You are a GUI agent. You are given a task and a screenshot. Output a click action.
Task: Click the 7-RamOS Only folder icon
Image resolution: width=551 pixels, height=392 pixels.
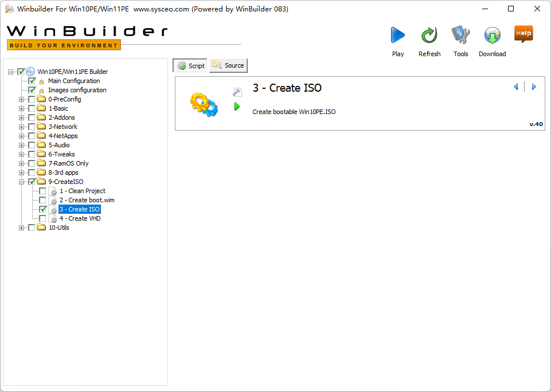tap(41, 163)
